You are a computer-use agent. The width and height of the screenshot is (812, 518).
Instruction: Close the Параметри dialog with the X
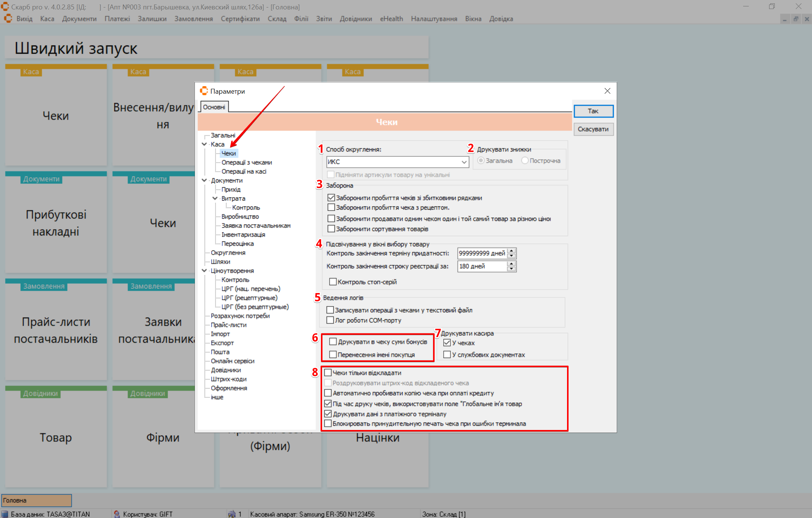pyautogui.click(x=607, y=91)
